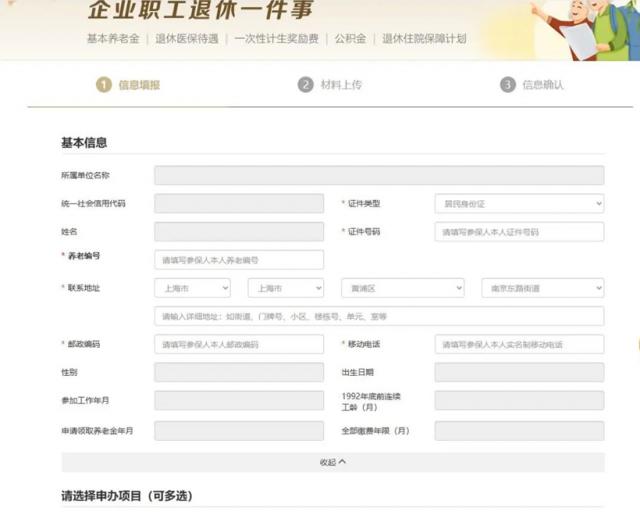Expand the street dropdown showing 南京东路街道
Viewport: 640px width, 519px height.
(x=542, y=288)
